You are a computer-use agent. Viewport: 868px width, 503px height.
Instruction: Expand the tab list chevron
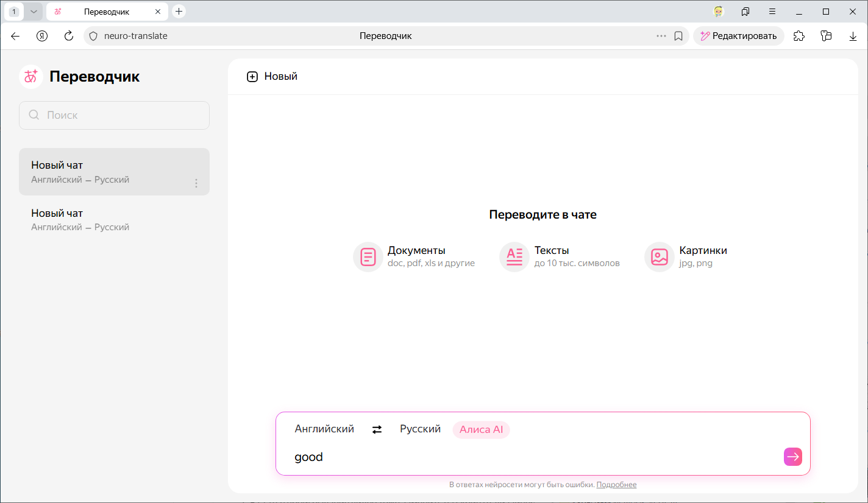34,12
